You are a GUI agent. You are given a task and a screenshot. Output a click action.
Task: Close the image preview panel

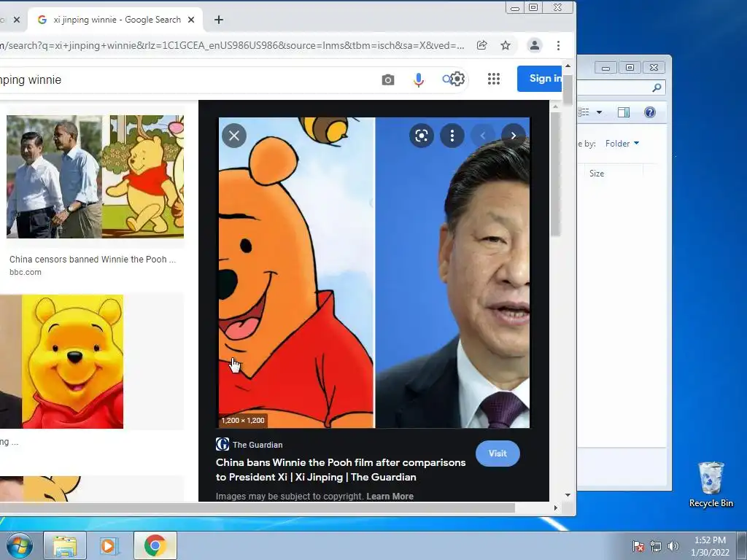point(234,136)
